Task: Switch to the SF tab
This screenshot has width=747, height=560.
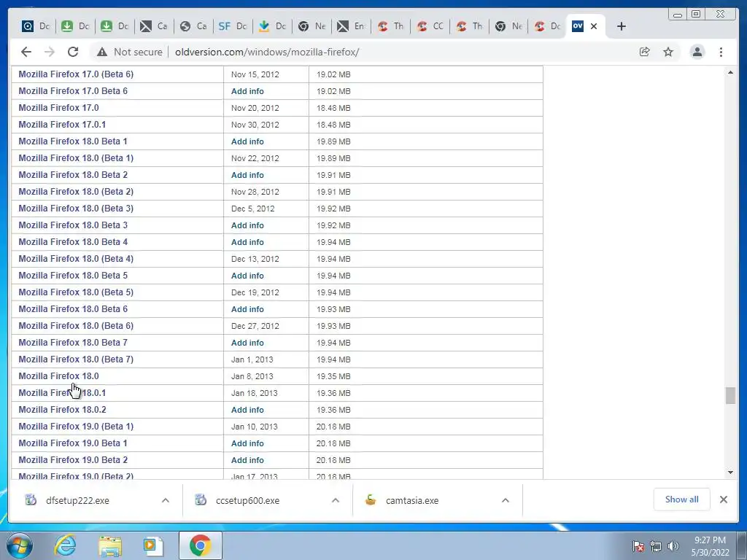Action: coord(233,26)
